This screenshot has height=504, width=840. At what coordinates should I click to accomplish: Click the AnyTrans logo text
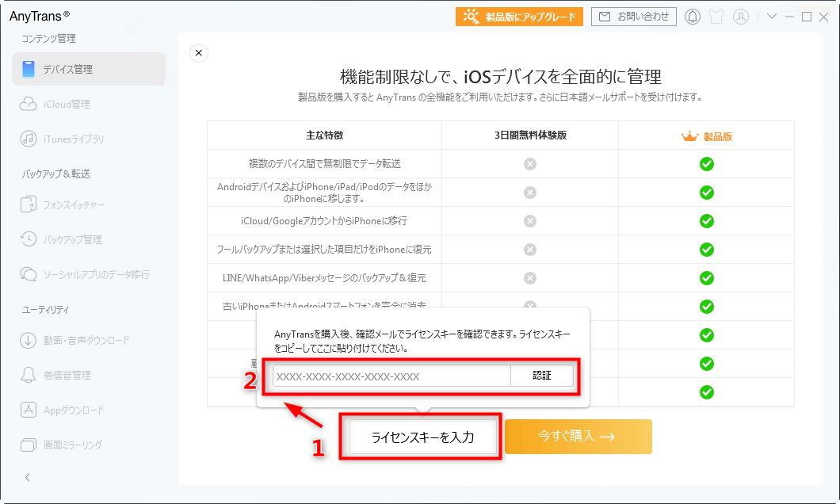pyautogui.click(x=39, y=16)
